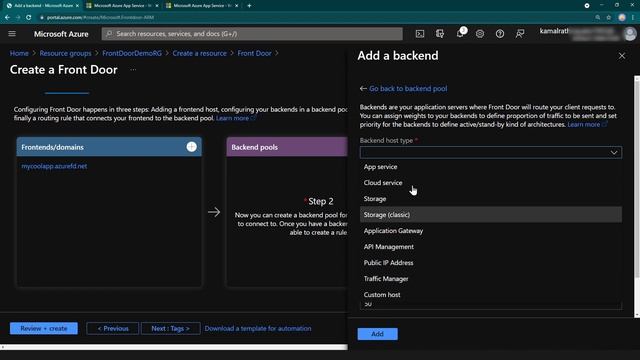Open Learn more link in Front Door description
This screenshot has width=640, height=360.
click(236, 118)
